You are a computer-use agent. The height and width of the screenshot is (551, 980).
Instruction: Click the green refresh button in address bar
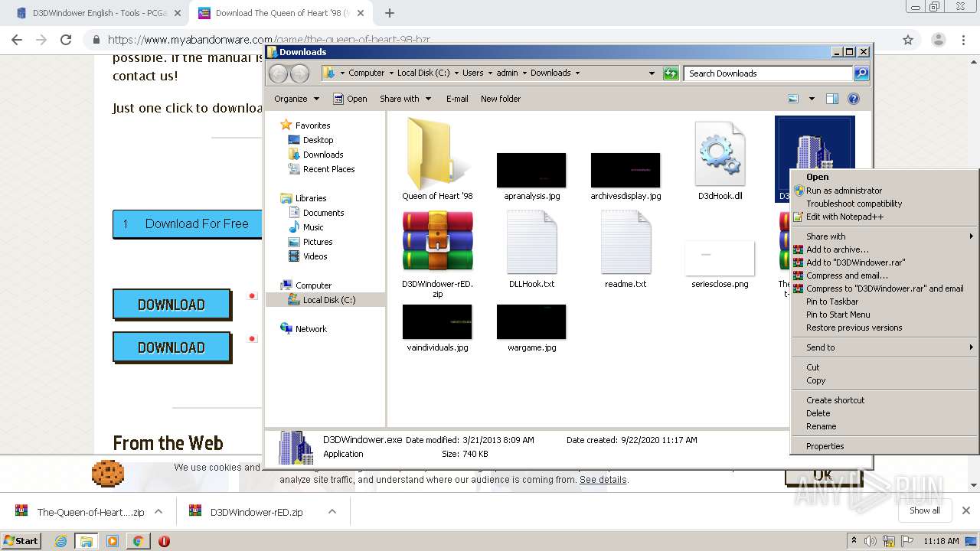click(x=671, y=73)
